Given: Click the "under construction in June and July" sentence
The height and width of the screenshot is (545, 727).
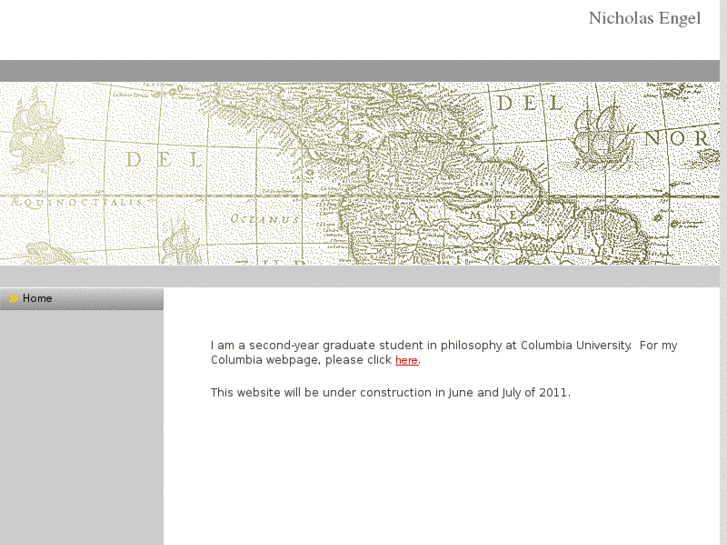Looking at the screenshot, I should pos(390,393).
